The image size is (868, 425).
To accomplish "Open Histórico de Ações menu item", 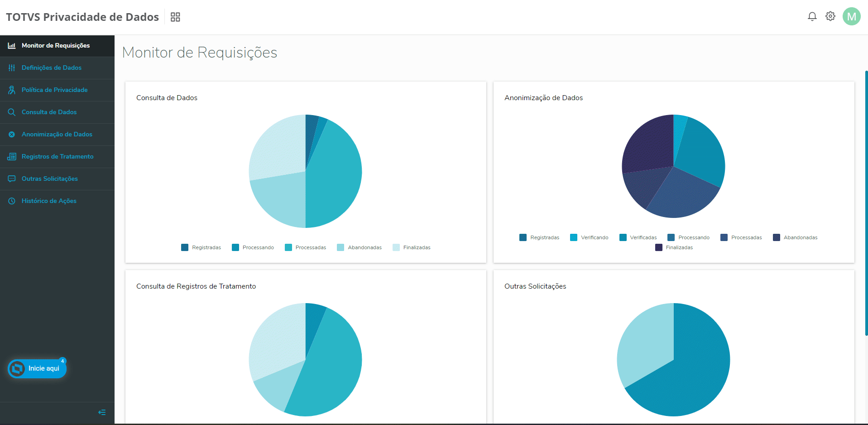I will (57, 201).
